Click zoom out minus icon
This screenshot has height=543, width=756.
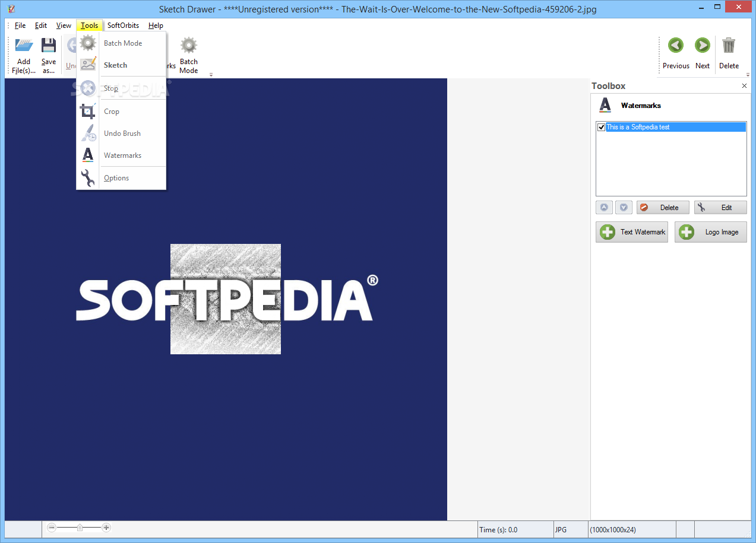[x=52, y=527]
